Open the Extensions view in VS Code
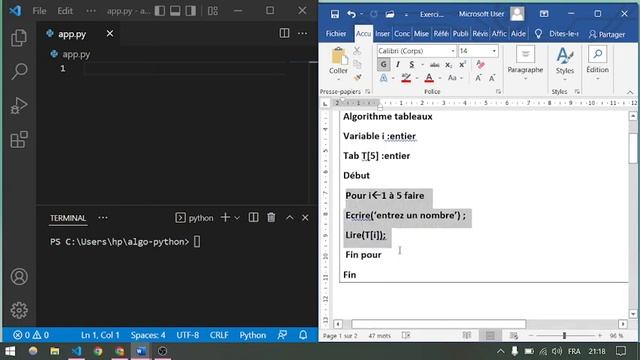640x360 pixels. pos(19,140)
